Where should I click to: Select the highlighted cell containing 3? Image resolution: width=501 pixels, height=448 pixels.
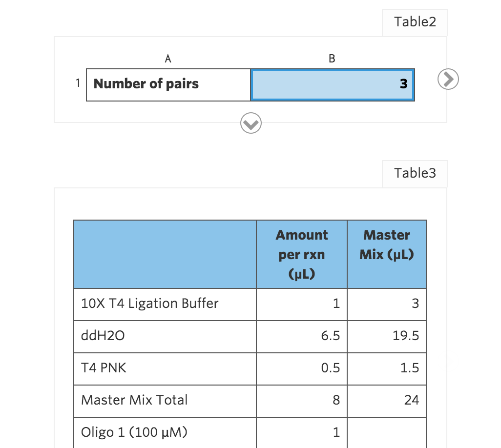pos(333,84)
